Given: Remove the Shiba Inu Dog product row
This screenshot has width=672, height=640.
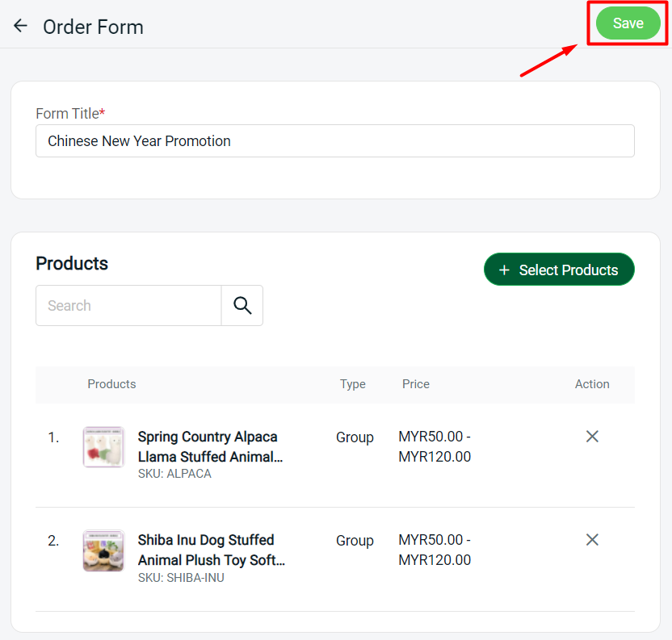Looking at the screenshot, I should pos(592,540).
